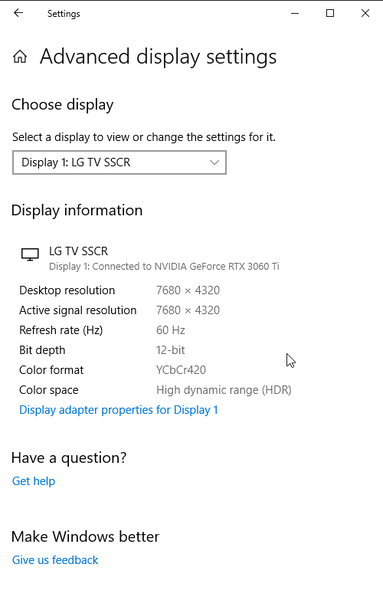
Task: Follow the Give us feedback link
Action: pos(55,560)
